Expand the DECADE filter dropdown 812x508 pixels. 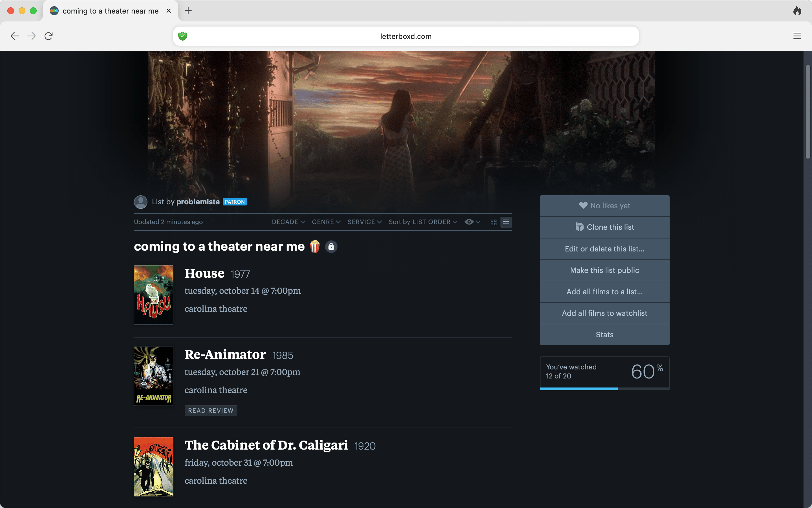288,222
